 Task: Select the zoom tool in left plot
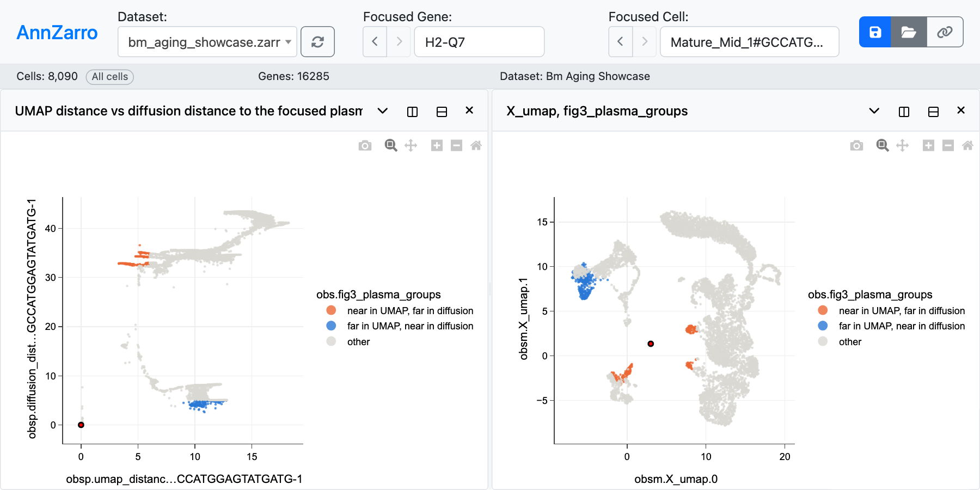coord(391,145)
